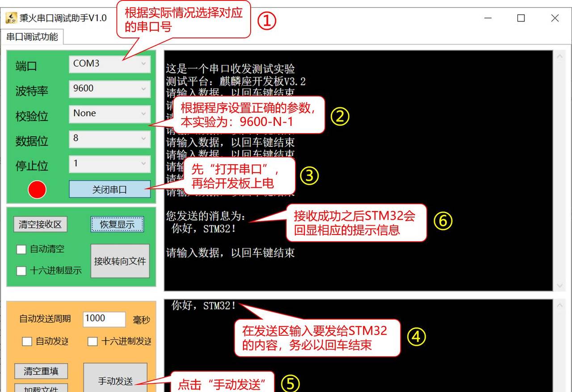Screen dimensions: 572x392
Task: Click the 接收转向文件 button
Action: tap(120, 261)
